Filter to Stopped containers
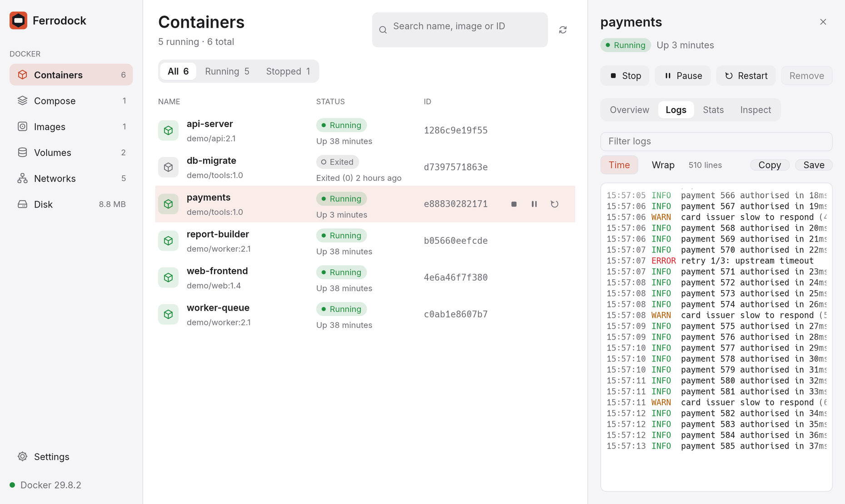The height and width of the screenshot is (504, 845). point(288,71)
